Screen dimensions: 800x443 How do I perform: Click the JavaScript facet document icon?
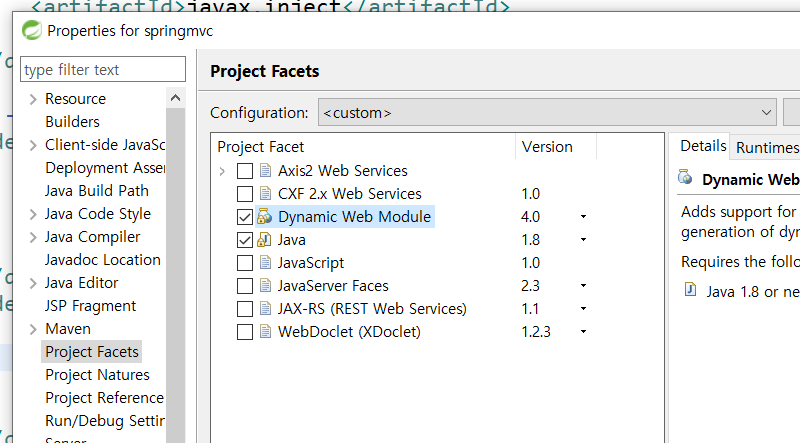point(265,262)
